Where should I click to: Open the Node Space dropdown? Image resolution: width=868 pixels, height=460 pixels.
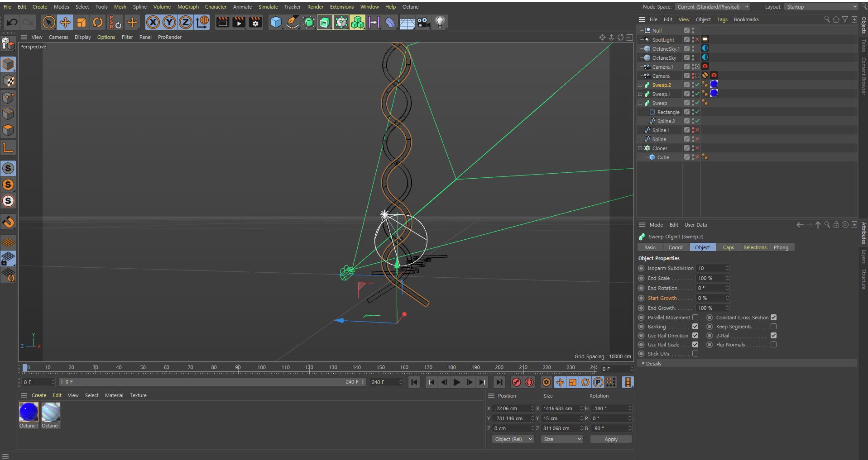click(x=712, y=7)
